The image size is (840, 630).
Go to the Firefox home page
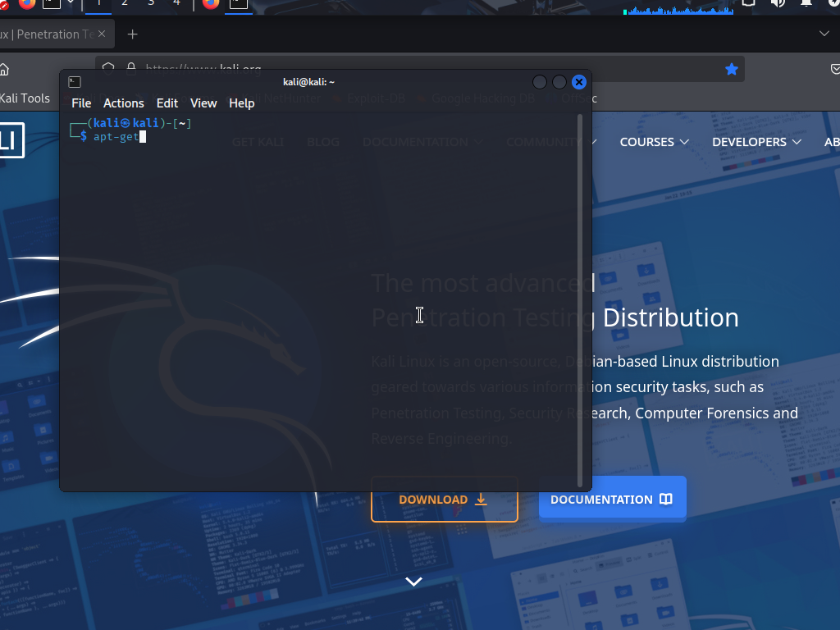pos(4,70)
